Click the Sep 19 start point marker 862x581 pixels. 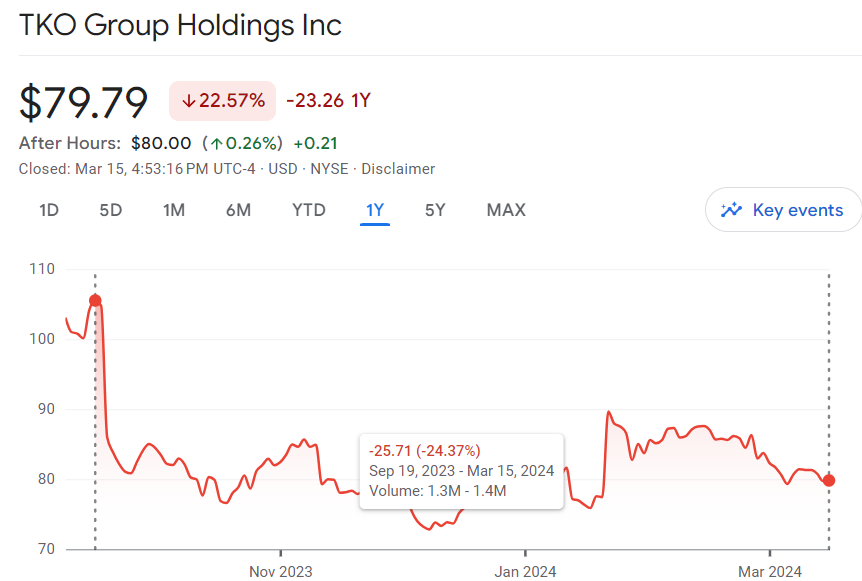pyautogui.click(x=95, y=301)
